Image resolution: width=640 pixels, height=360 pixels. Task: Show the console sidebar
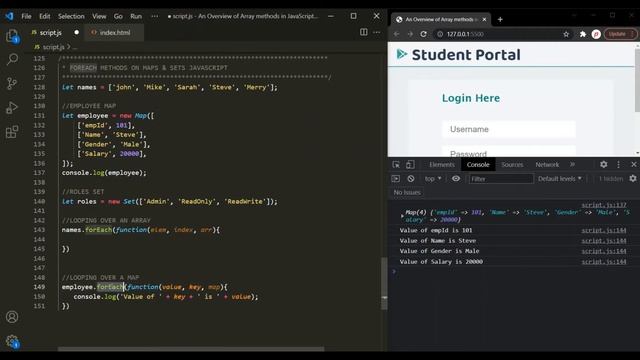[x=396, y=179]
